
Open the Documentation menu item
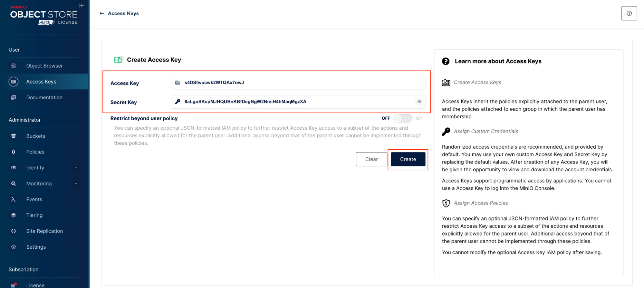44,97
